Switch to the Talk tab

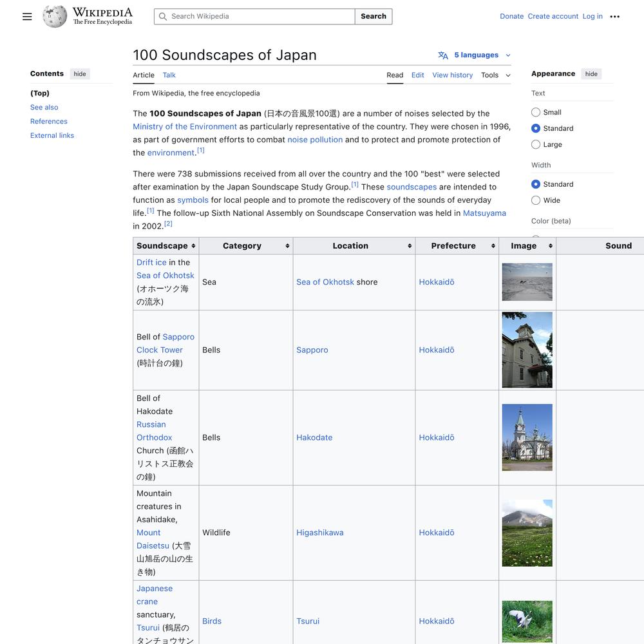169,75
